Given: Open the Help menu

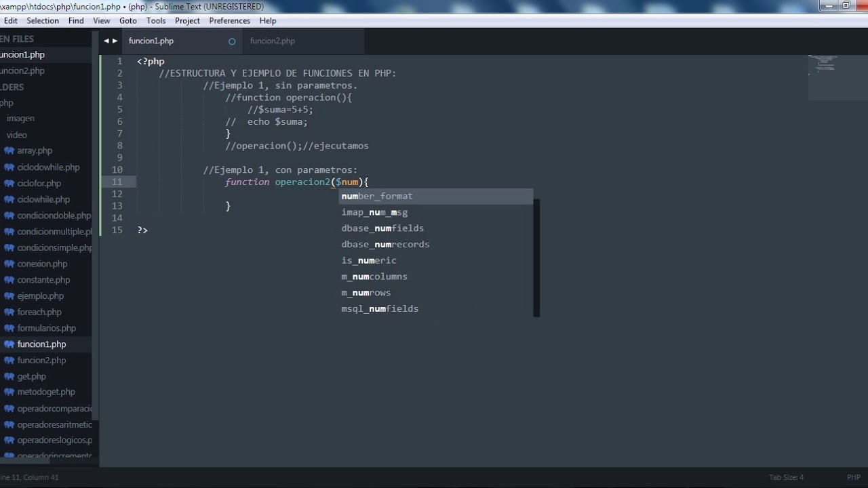Looking at the screenshot, I should (268, 20).
